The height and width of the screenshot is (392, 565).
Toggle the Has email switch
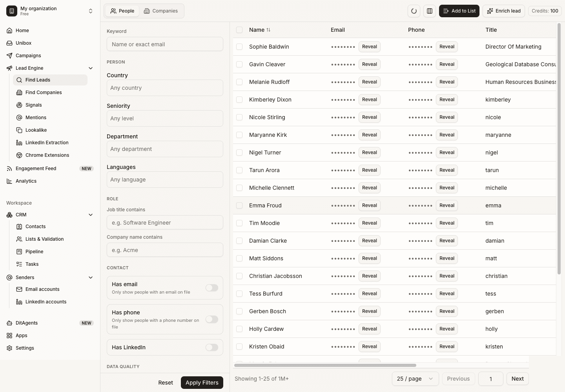[212, 288]
